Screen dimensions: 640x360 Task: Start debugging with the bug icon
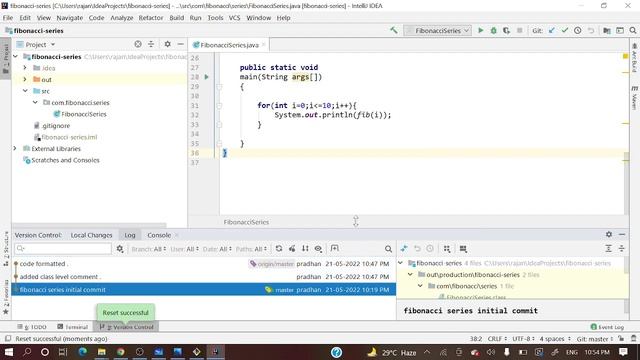click(x=493, y=30)
